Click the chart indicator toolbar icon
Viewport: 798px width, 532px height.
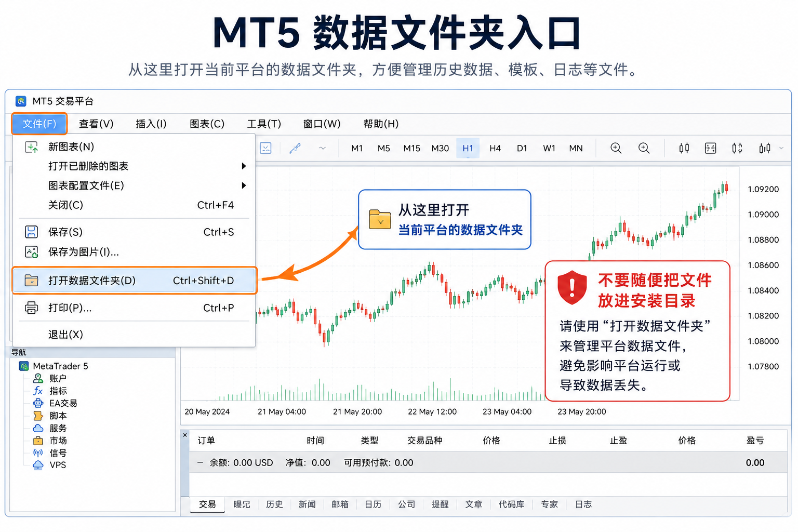[x=265, y=148]
